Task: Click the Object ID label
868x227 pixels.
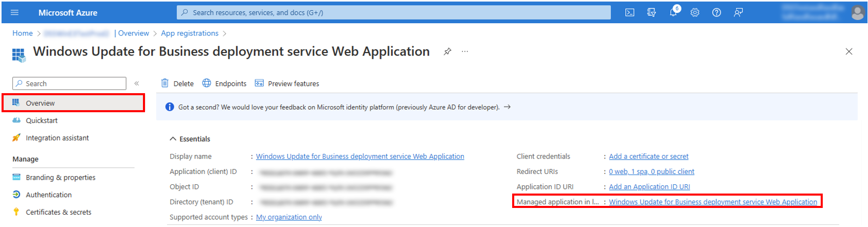Action: [184, 187]
